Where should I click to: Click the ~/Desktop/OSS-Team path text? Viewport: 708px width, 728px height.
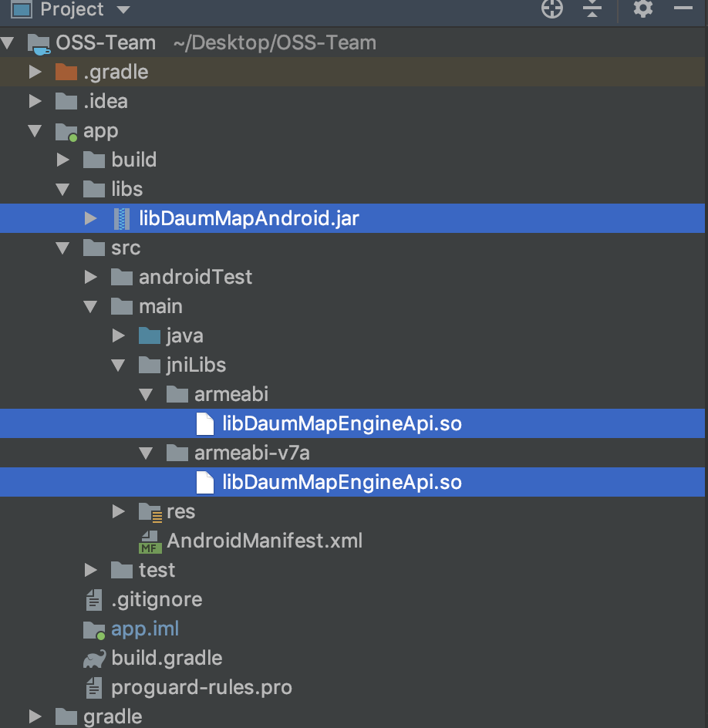coord(275,42)
